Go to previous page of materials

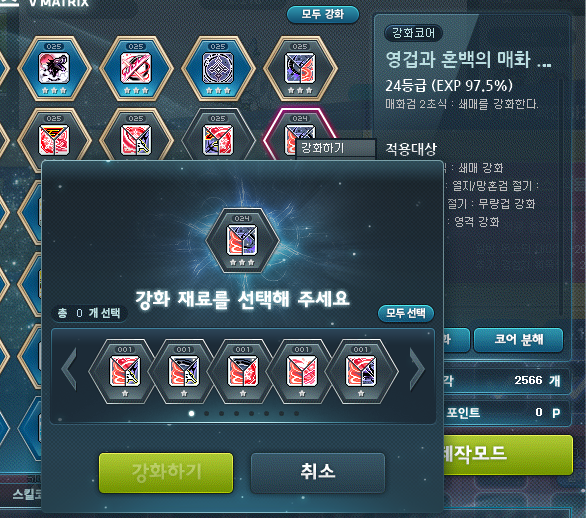tap(70, 369)
